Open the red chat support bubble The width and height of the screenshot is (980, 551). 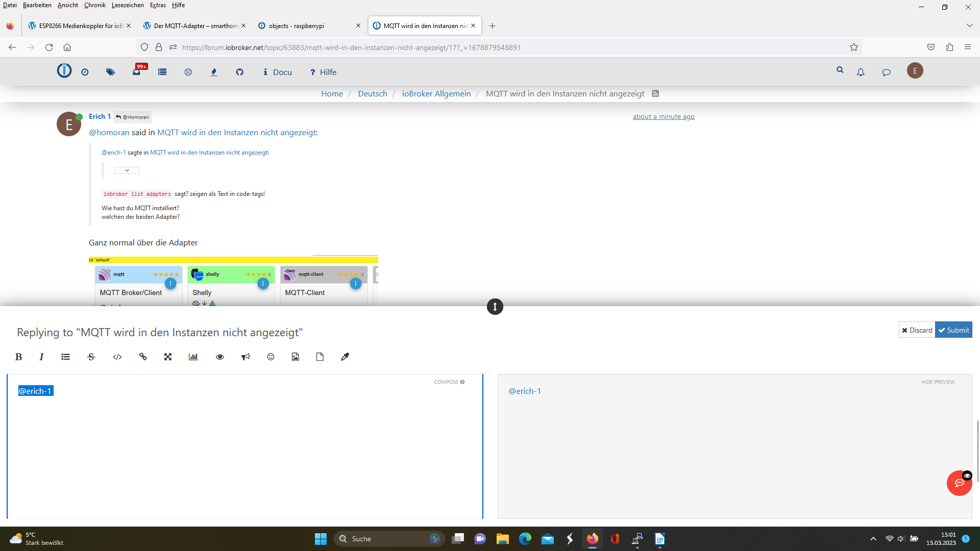(x=959, y=483)
